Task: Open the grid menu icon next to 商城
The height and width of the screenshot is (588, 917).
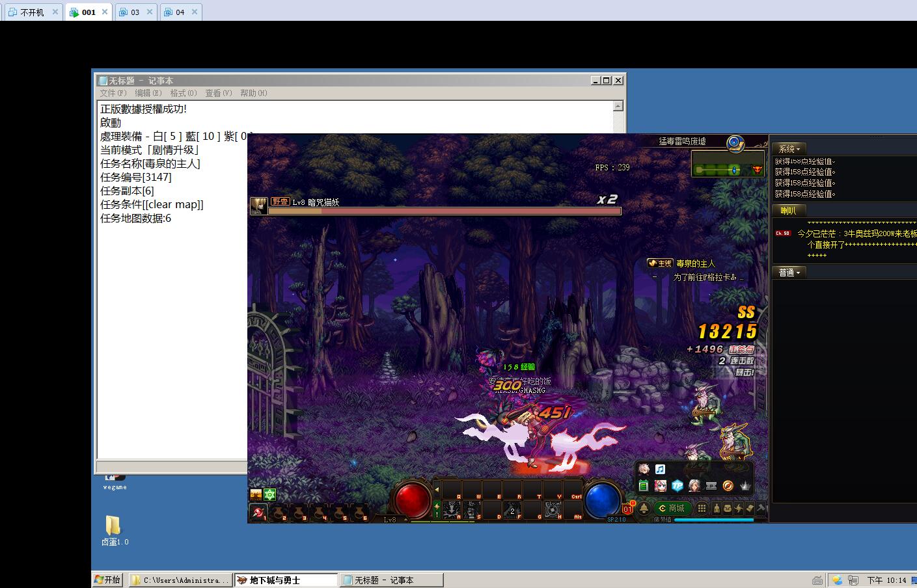Action: (x=702, y=509)
